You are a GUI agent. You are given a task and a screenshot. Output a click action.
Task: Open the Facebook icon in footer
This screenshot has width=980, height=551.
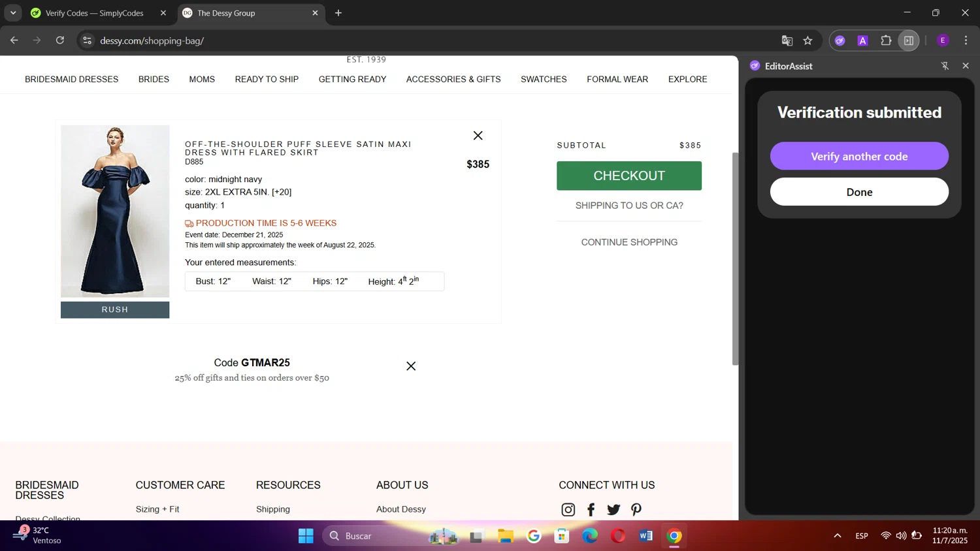(591, 510)
